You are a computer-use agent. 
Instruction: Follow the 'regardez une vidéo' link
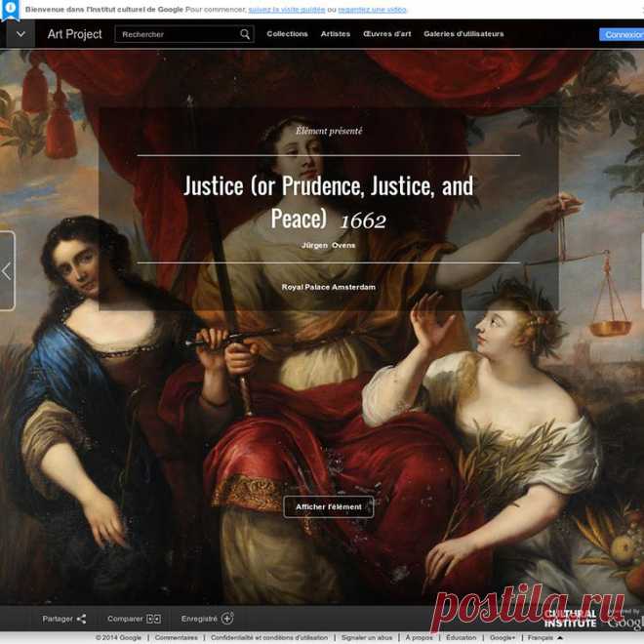pos(372,10)
